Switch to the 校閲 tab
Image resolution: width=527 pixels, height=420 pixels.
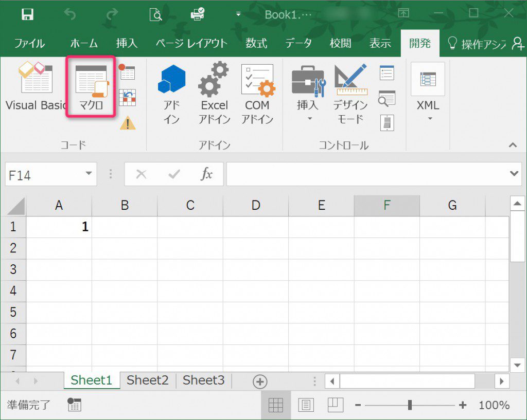click(341, 43)
